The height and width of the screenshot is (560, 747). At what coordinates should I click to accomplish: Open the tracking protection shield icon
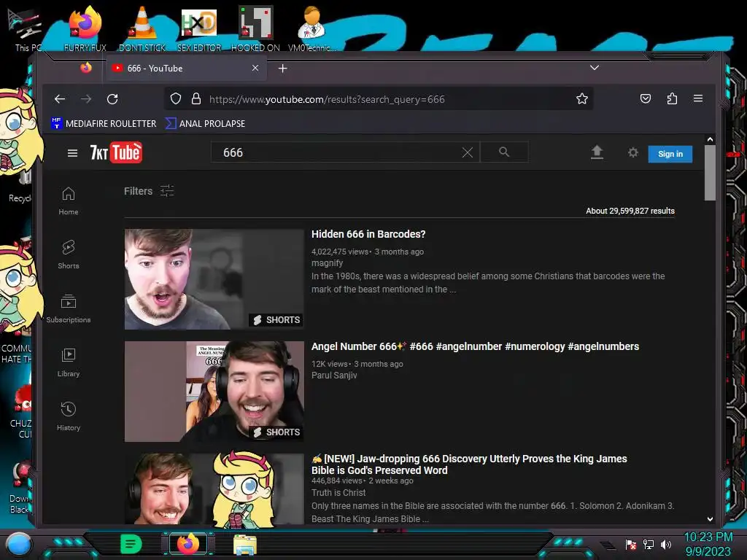176,99
